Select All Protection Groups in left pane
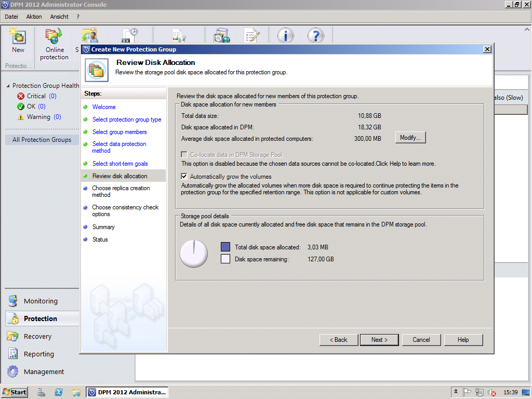The height and width of the screenshot is (399, 532). coord(42,140)
